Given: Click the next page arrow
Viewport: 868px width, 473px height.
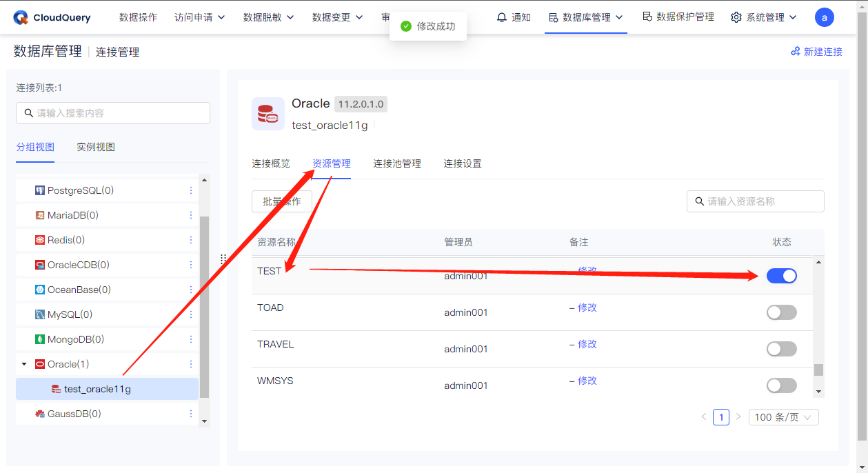Looking at the screenshot, I should [738, 417].
